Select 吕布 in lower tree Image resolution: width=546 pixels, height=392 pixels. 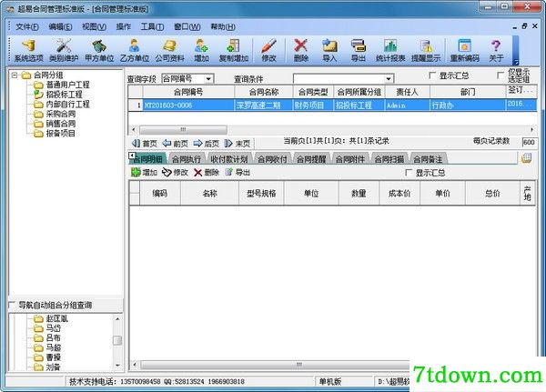coord(54,338)
